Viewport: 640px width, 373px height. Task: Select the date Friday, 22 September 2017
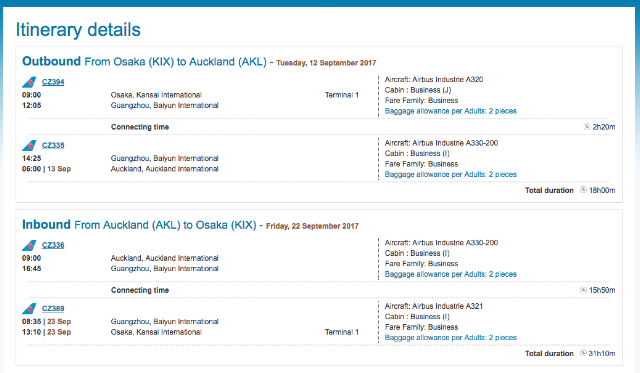click(x=312, y=226)
